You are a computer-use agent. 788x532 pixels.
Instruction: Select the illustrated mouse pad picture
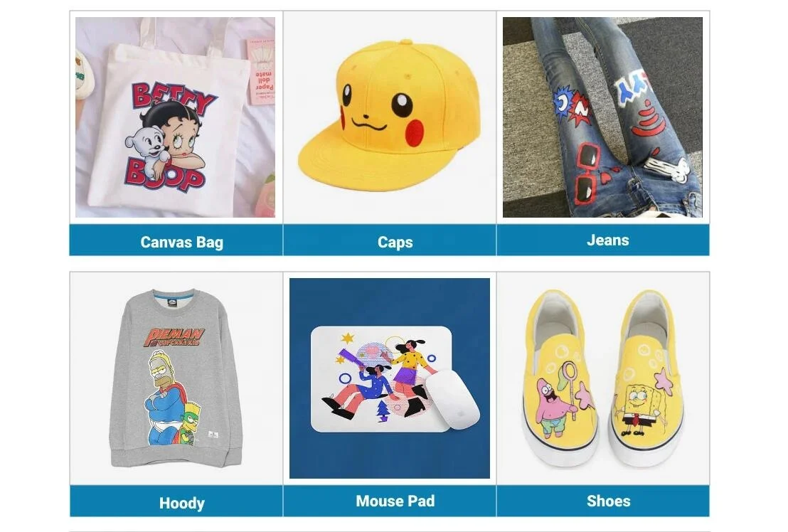(x=390, y=378)
